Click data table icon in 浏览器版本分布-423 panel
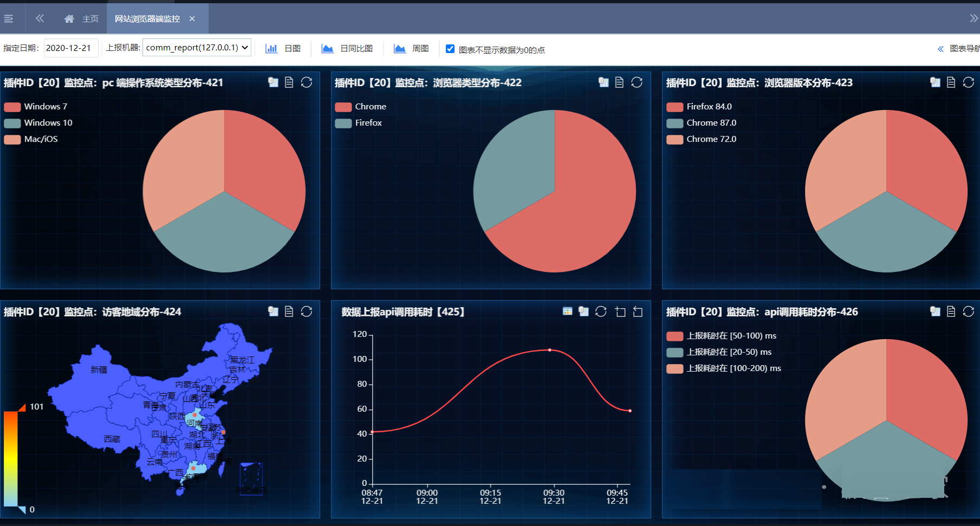Screen dimensions: 980x526 pos(935,82)
